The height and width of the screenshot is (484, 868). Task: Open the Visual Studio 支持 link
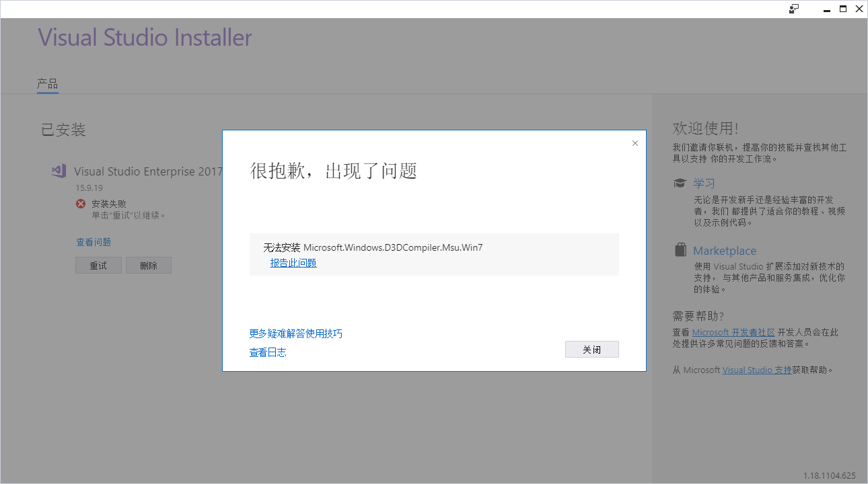coord(757,370)
